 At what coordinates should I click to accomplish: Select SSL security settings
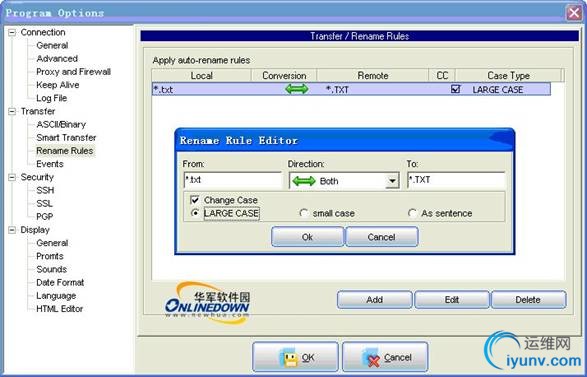(44, 204)
